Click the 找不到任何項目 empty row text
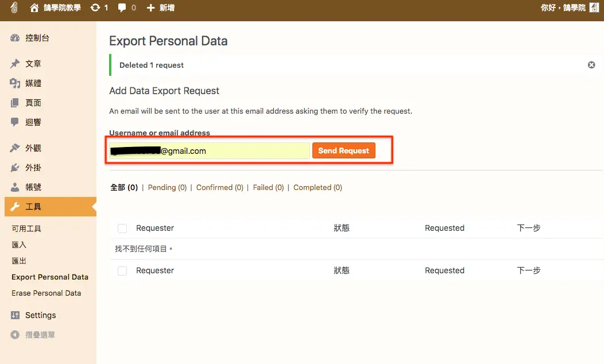This screenshot has height=364, width=604. [144, 249]
